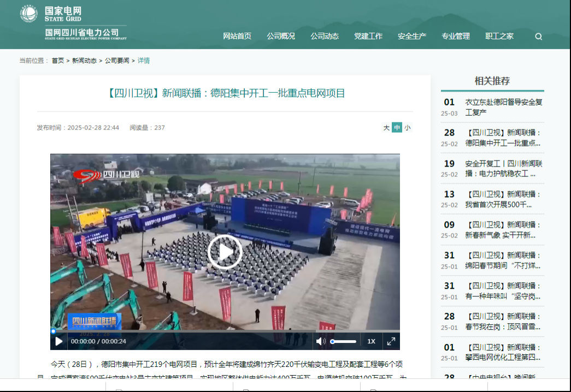
Task: Expand the 公司动态 navigation menu
Action: (325, 36)
